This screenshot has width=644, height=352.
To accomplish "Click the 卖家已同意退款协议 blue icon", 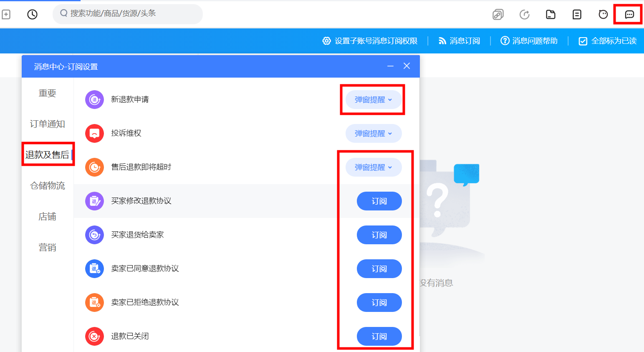I will click(x=94, y=268).
